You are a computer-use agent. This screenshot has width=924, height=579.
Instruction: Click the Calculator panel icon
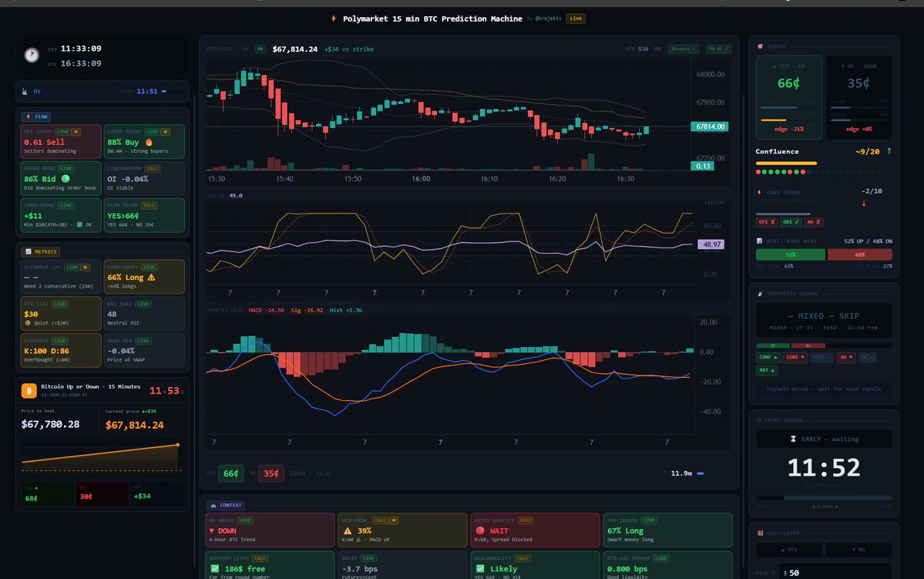point(760,533)
